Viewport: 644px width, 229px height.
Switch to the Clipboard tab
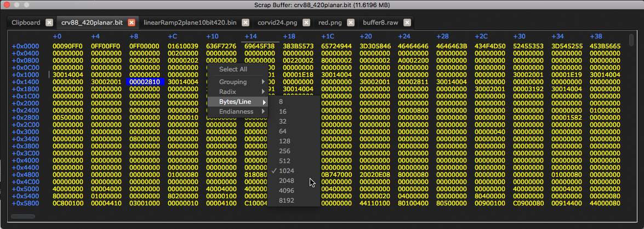(26, 23)
